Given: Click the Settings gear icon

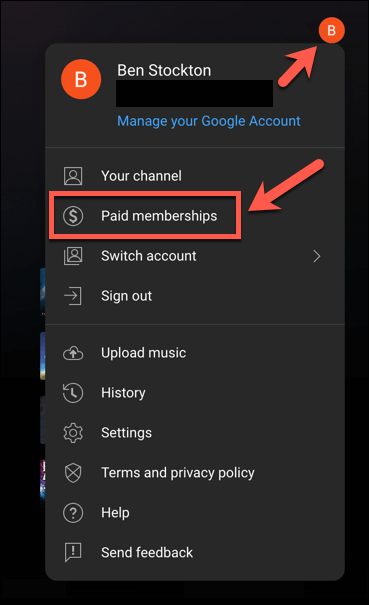Looking at the screenshot, I should (x=73, y=433).
